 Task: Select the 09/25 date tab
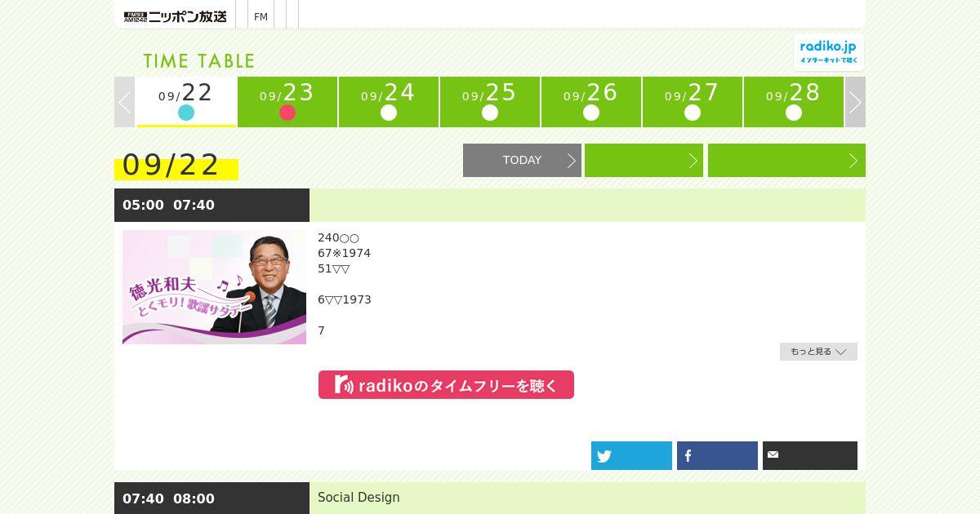pyautogui.click(x=490, y=102)
